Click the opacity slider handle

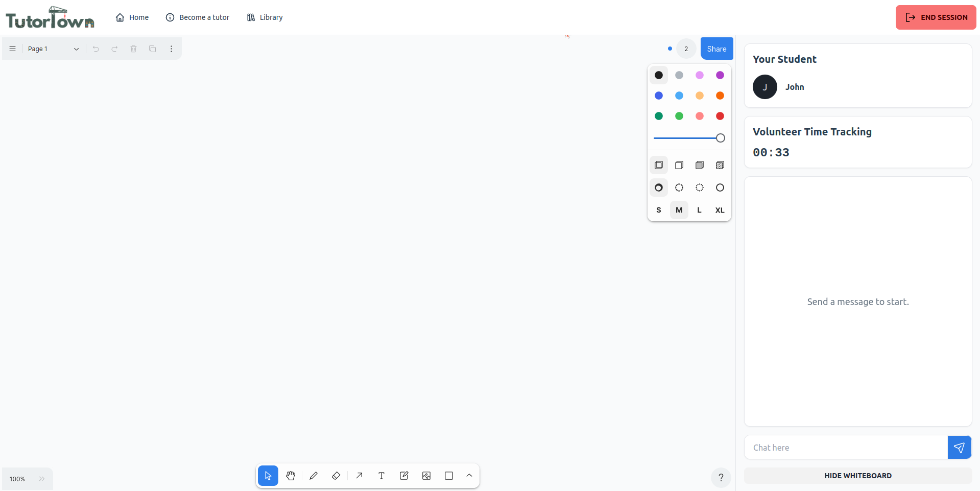720,138
